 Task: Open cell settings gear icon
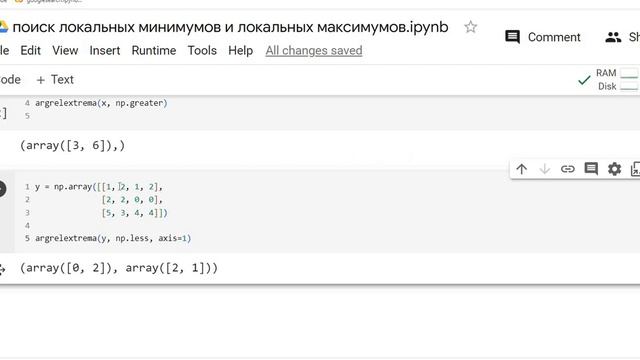coord(614,169)
